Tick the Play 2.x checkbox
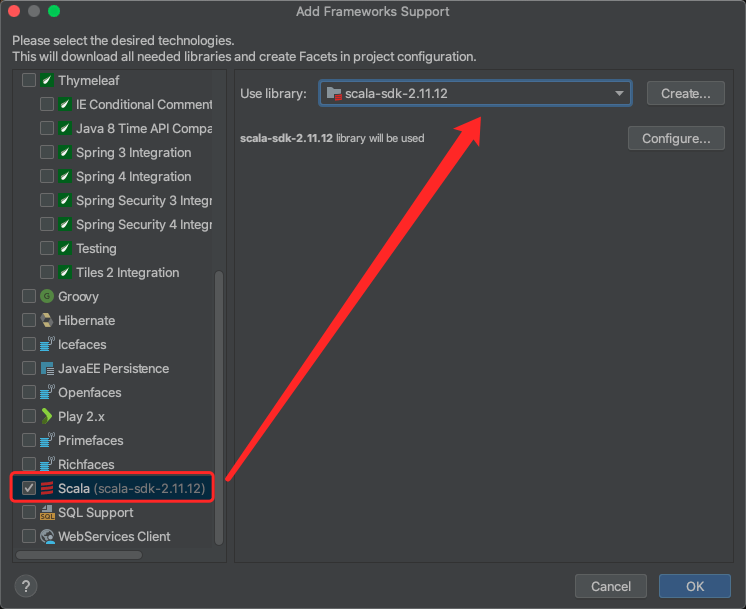Screen dimensions: 746x609 click(29, 416)
